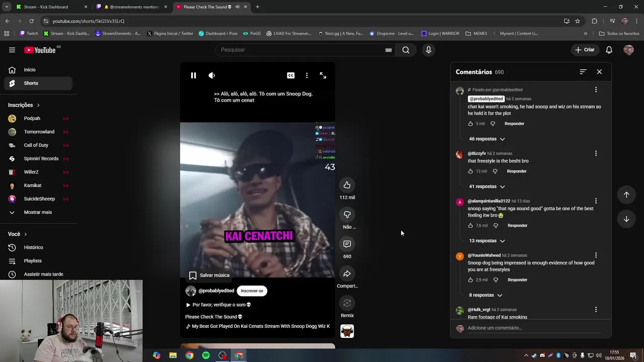Open options menu for @Bizzyfv comment
Image resolution: width=644 pixels, height=362 pixels.
click(596, 153)
